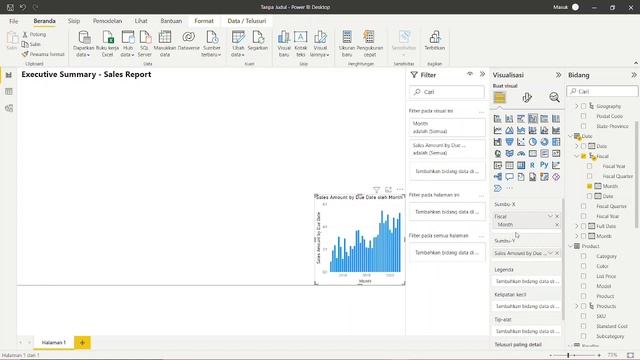Tick the List Price field checkbox
The height and width of the screenshot is (360, 640).
[584, 276]
